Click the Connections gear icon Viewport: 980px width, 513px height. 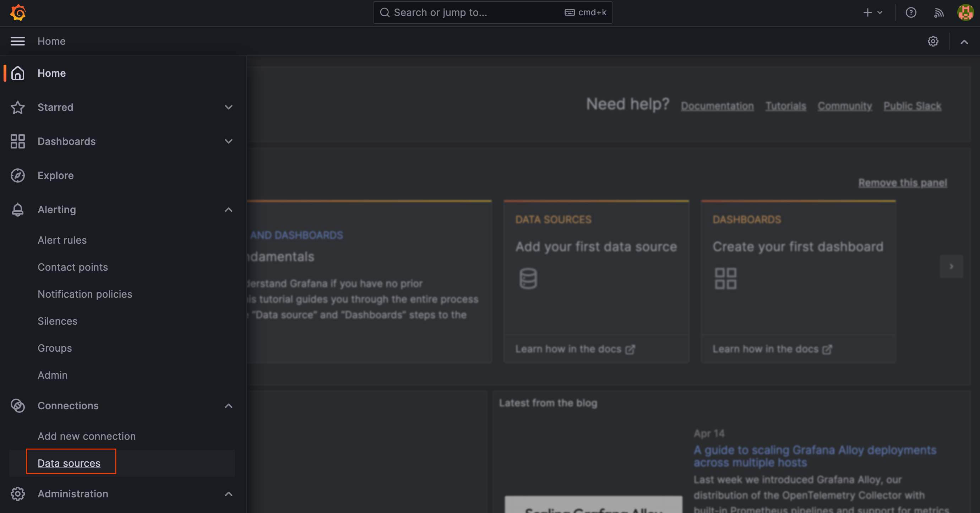pos(18,405)
